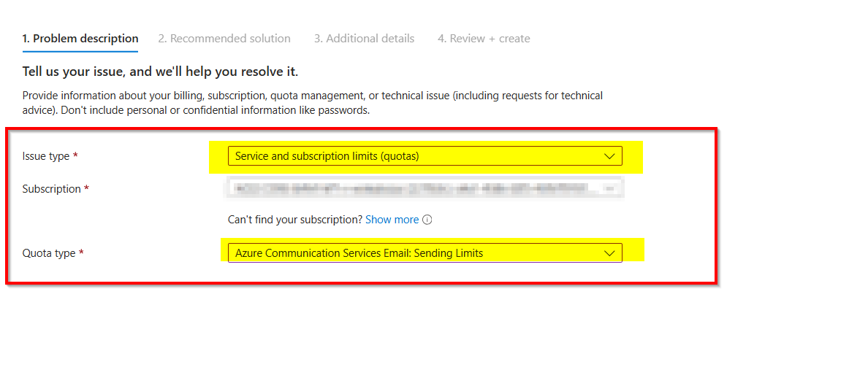Click the "Can't find your subscription?" text
The height and width of the screenshot is (370, 868).
pyautogui.click(x=295, y=220)
